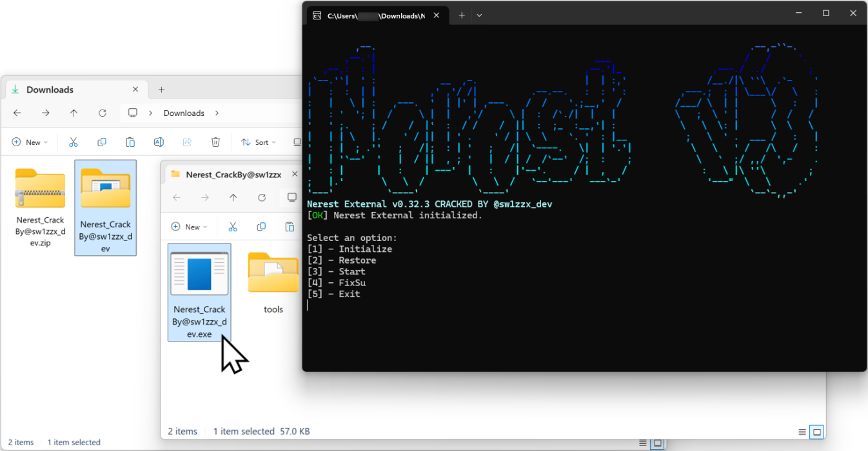Open the Sort dropdown menu
868x451 pixels.
click(257, 142)
